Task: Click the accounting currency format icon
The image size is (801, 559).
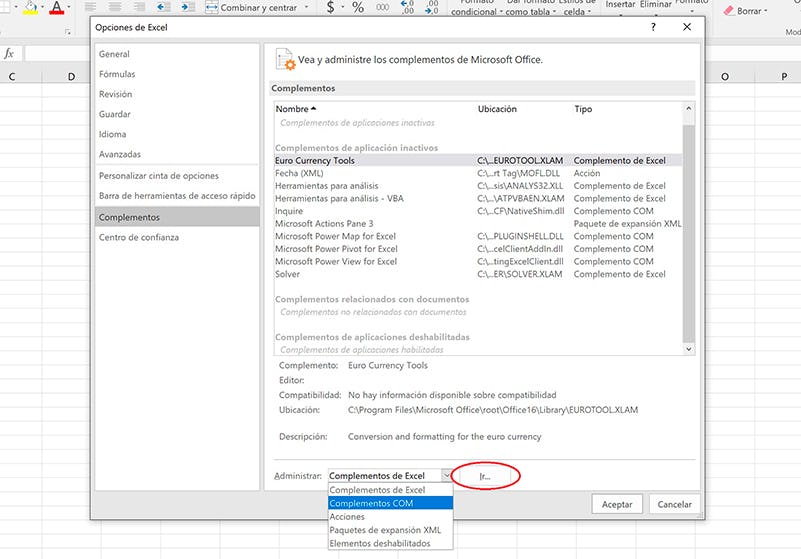Action: 331,8
